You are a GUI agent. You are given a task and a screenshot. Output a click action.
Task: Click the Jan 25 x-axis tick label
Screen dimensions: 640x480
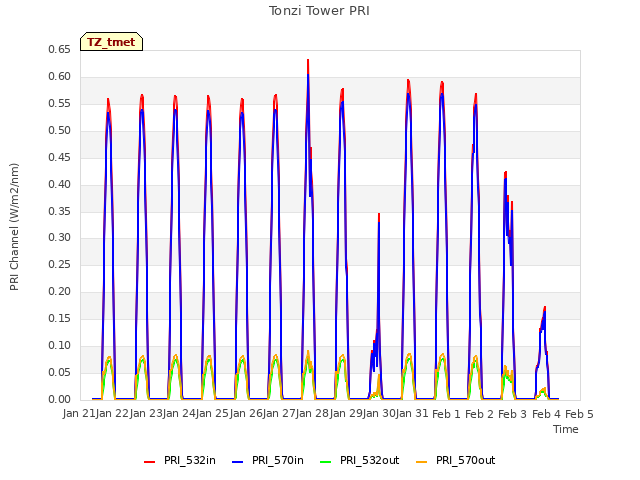212,414
